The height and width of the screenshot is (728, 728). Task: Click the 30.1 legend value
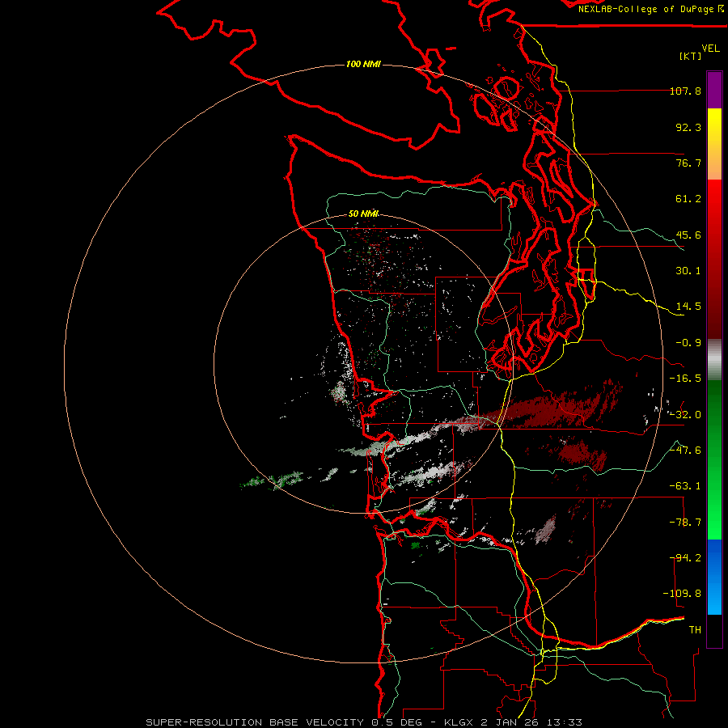[x=688, y=271]
